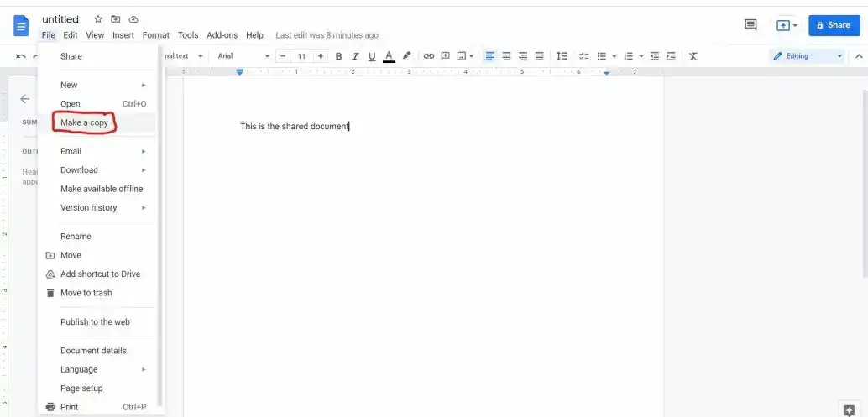
Task: Select center align
Action: pyautogui.click(x=506, y=56)
